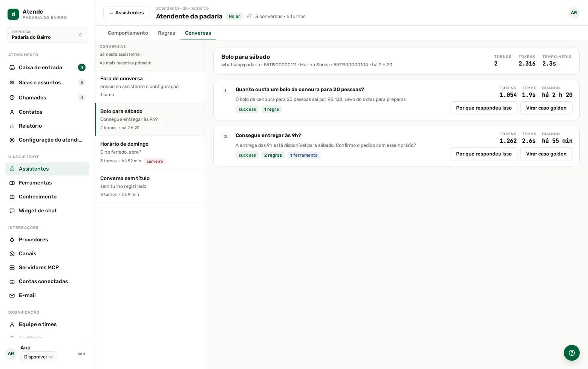The height and width of the screenshot is (369, 588).
Task: Click Por que respondeu isso for turn 1
Action: click(484, 108)
